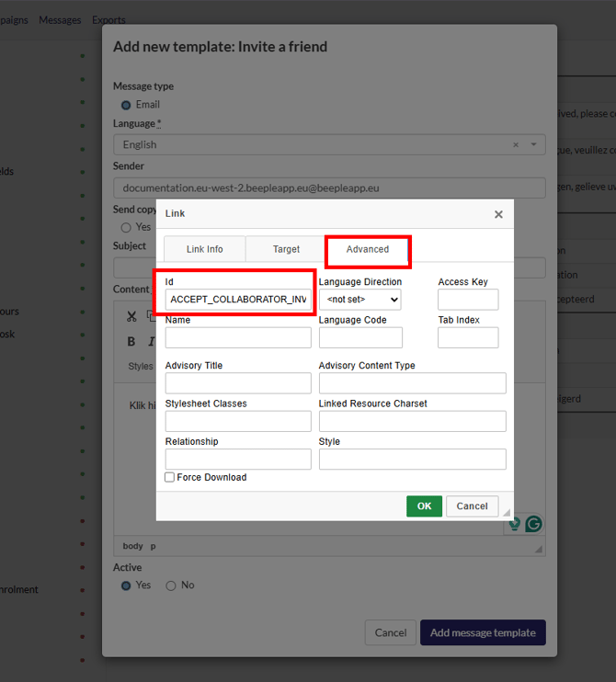
Task: Select the Email message type radio button
Action: (x=126, y=105)
